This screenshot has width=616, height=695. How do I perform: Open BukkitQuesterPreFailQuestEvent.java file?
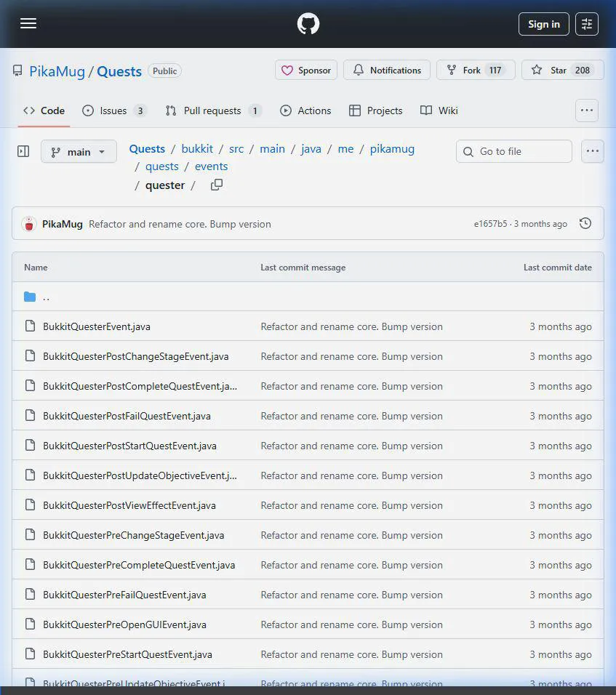(x=124, y=595)
